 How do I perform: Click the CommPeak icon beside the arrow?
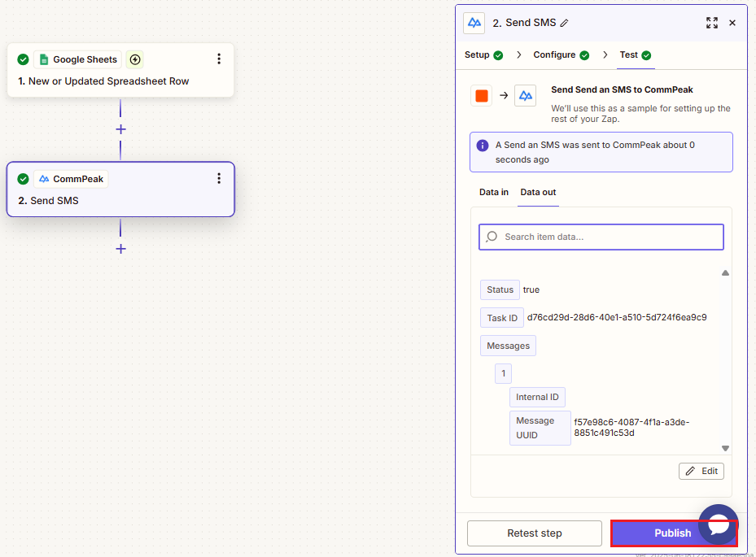point(525,95)
